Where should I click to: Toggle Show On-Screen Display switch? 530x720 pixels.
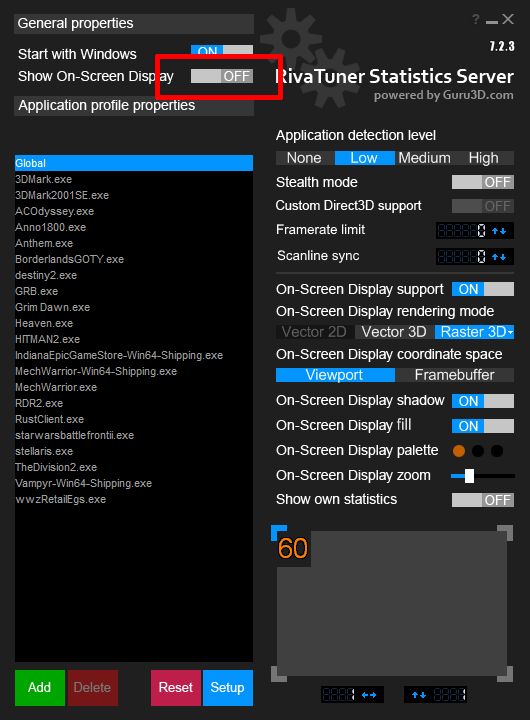pyautogui.click(x=222, y=76)
